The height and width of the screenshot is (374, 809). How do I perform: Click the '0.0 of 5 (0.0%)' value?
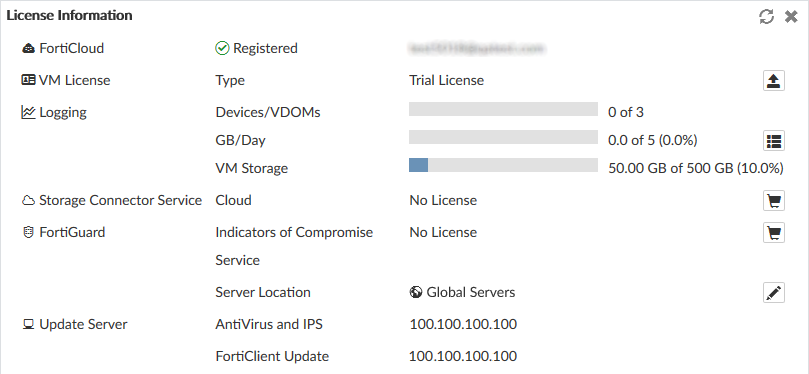point(653,140)
